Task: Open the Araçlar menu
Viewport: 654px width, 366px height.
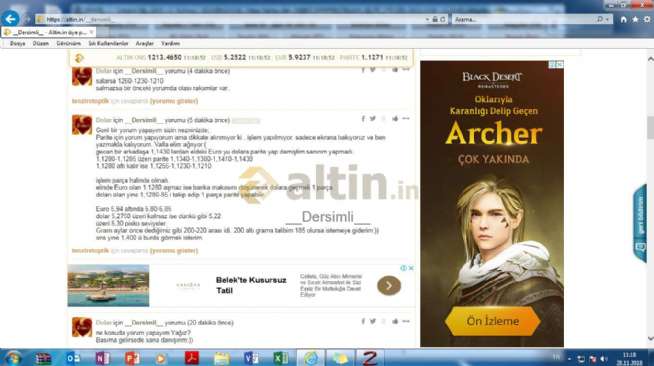Action: tap(144, 43)
